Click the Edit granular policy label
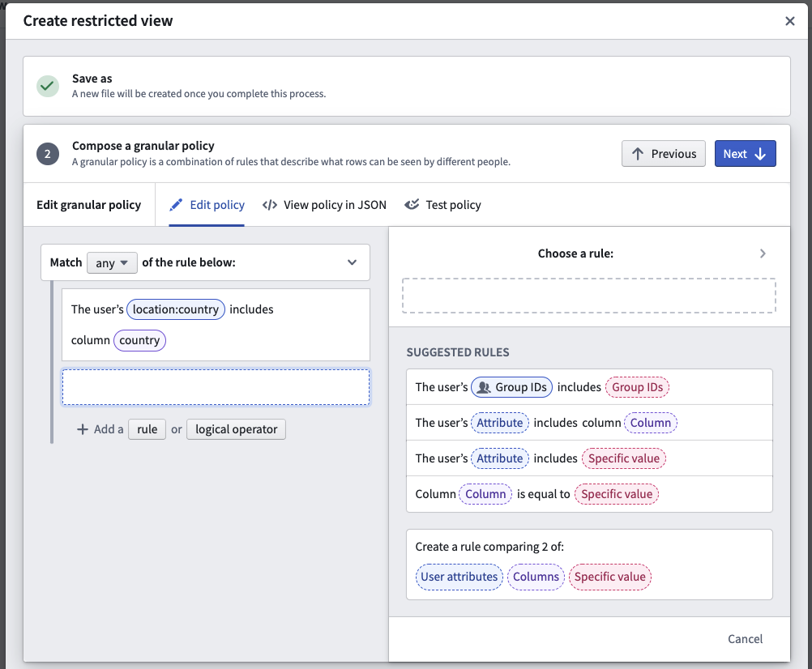This screenshot has height=669, width=812. coord(88,205)
